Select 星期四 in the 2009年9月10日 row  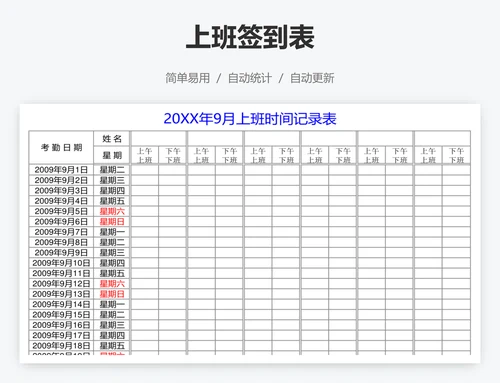(x=112, y=263)
